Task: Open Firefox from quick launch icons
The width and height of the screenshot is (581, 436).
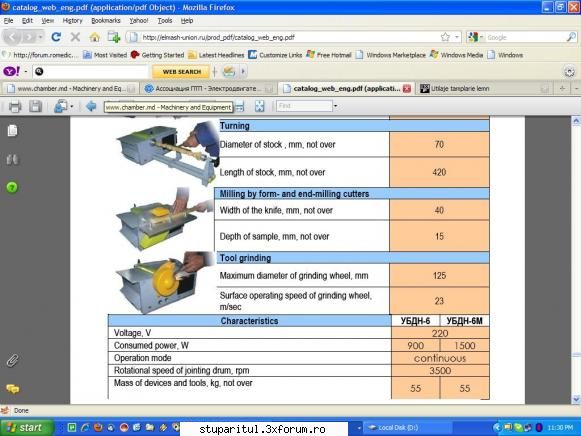Action: click(x=98, y=427)
